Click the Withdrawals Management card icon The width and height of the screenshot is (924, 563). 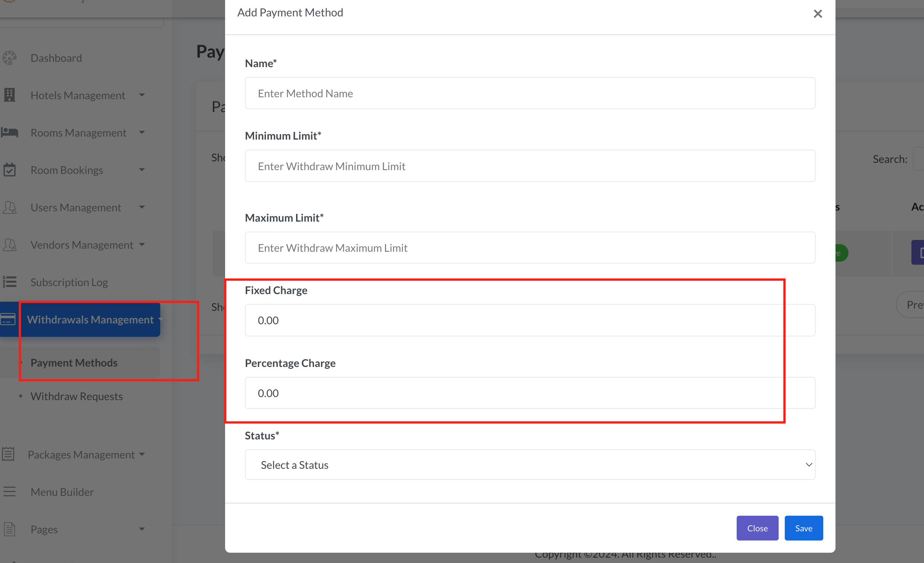tap(8, 319)
